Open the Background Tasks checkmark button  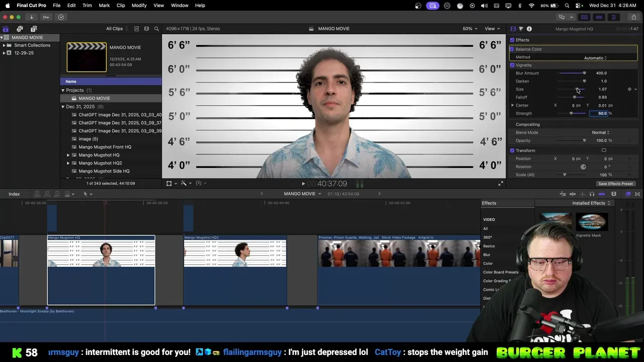click(61, 17)
